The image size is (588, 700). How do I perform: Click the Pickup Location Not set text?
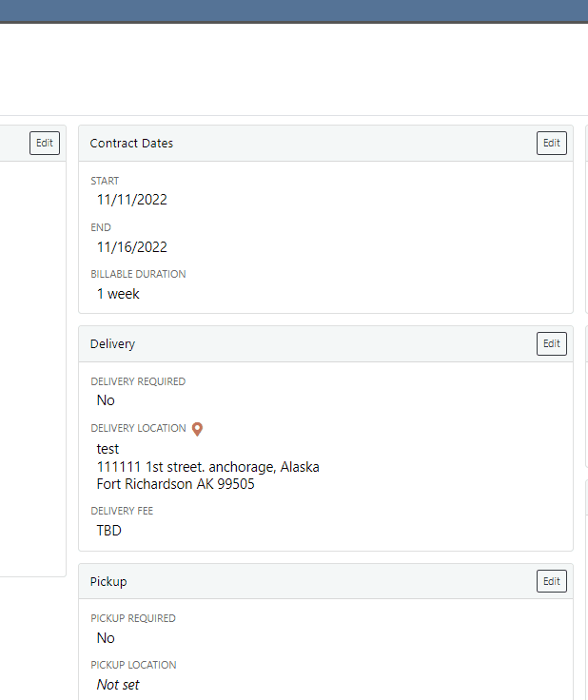(118, 685)
